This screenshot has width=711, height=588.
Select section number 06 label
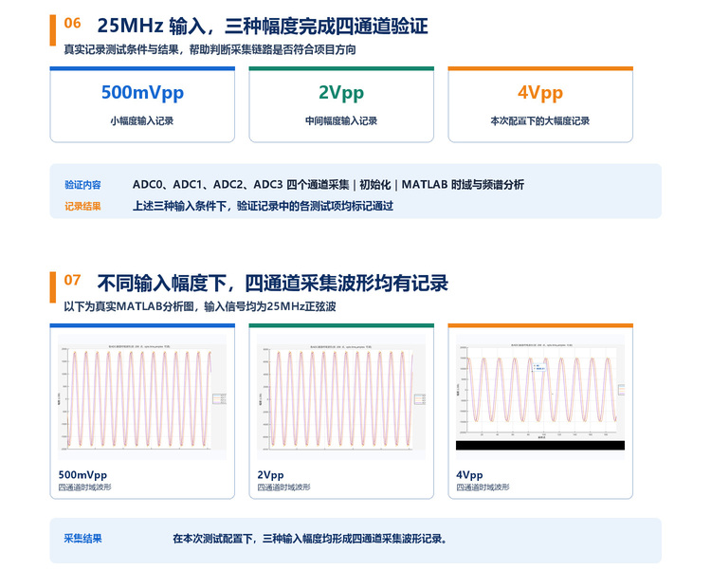(x=73, y=23)
